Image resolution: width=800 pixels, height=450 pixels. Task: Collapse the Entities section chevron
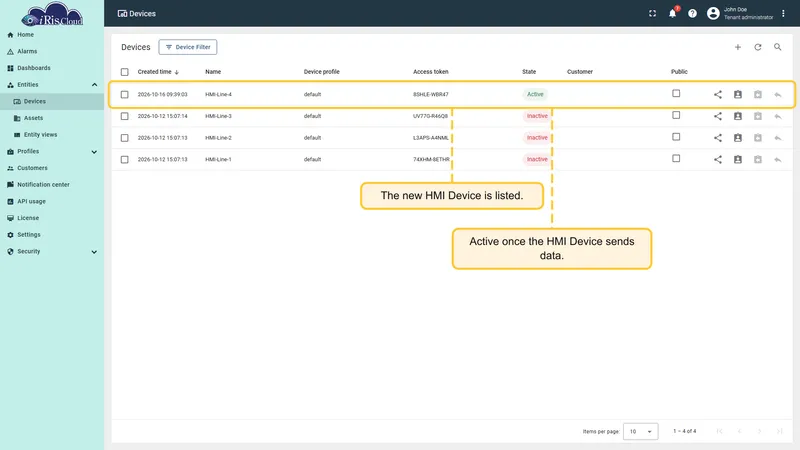tap(94, 85)
